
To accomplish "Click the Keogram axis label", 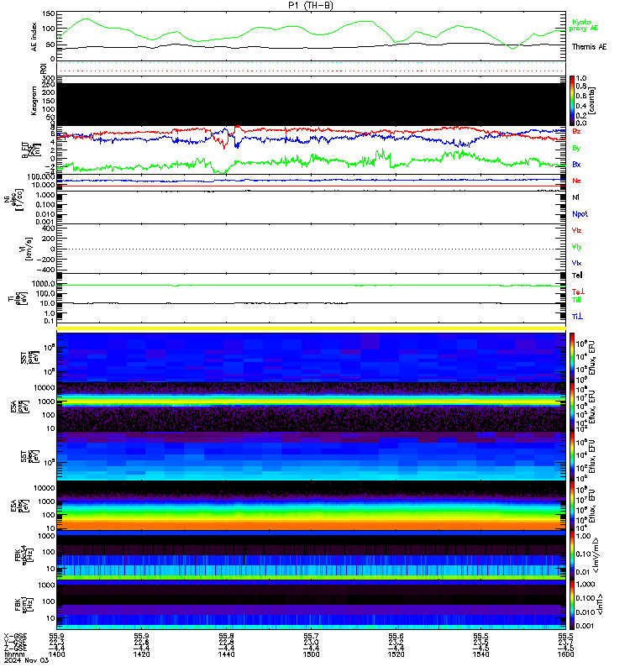I will [34, 101].
